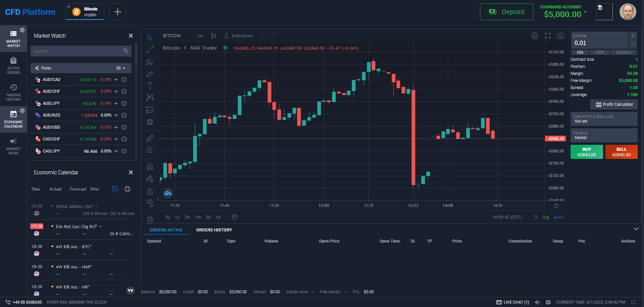Viewport: 644px width, 307px height.
Task: Expand the EIA-Nat Gas Chg event
Action: [100, 226]
